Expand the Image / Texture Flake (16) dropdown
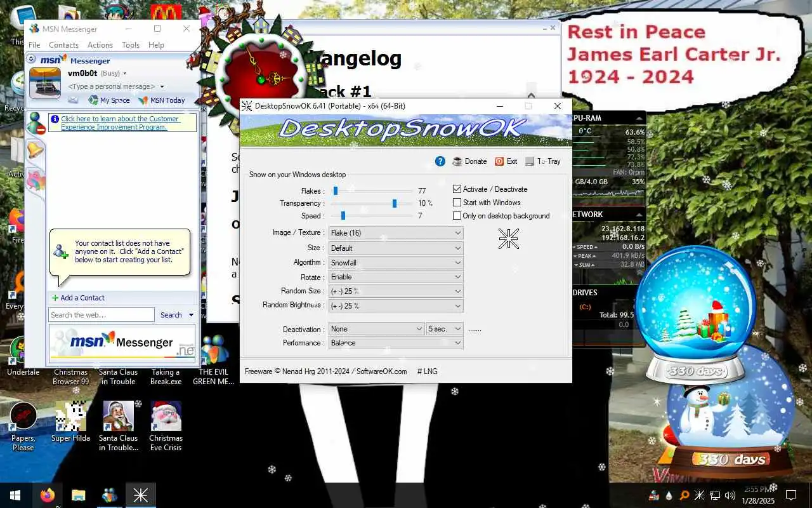Screen dimensions: 812x508 point(396,233)
